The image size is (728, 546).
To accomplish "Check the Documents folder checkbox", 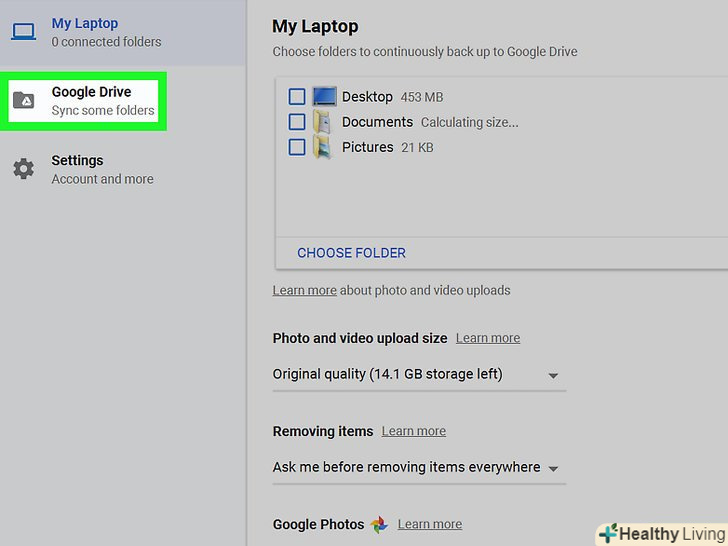I will [x=297, y=122].
